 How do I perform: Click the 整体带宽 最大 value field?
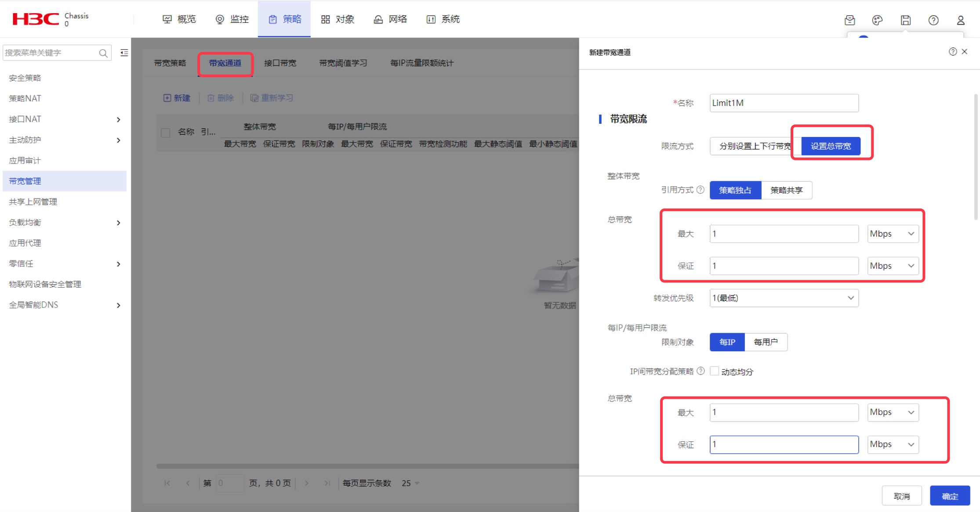tap(784, 234)
